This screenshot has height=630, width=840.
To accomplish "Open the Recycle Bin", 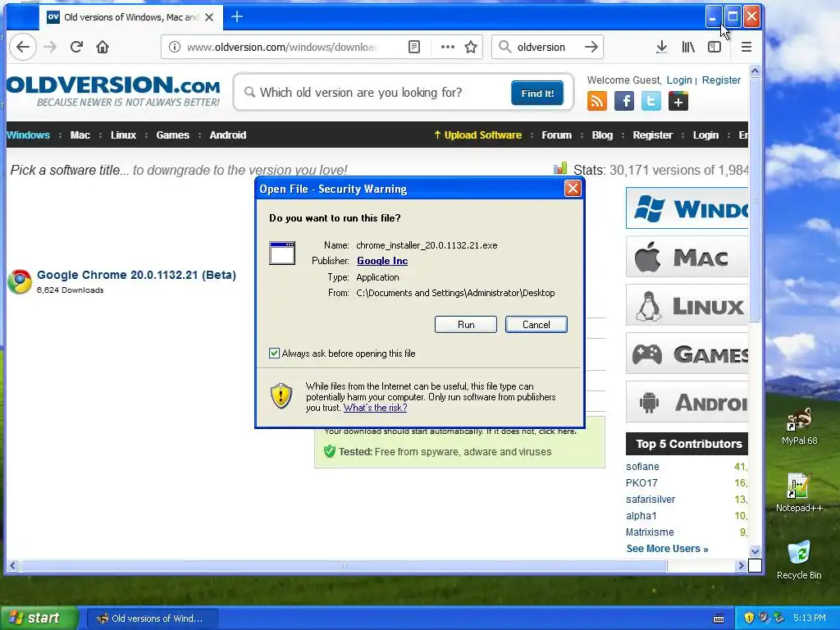I will 799,559.
